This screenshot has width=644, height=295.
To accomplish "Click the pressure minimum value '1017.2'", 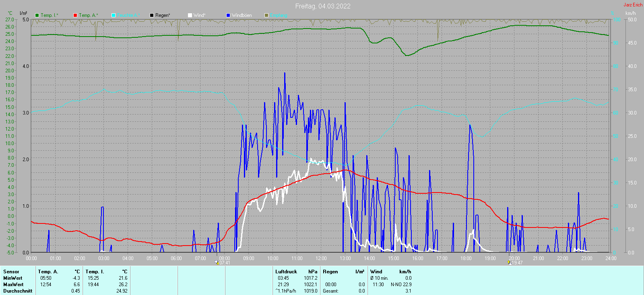I will coord(311,278).
